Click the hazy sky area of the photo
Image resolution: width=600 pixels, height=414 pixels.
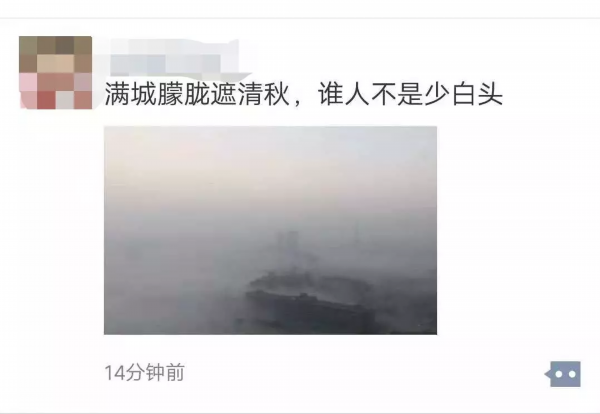270,165
